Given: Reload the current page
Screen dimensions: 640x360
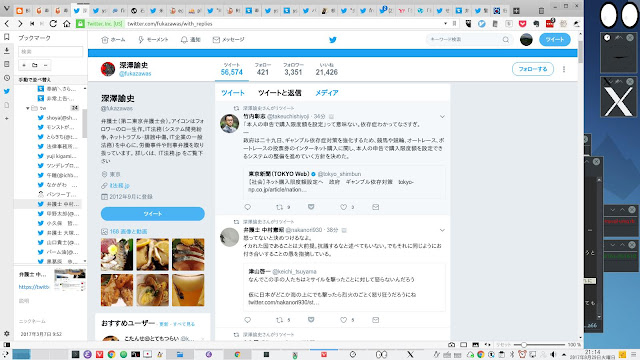Looking at the screenshot, I should pos(53,24).
